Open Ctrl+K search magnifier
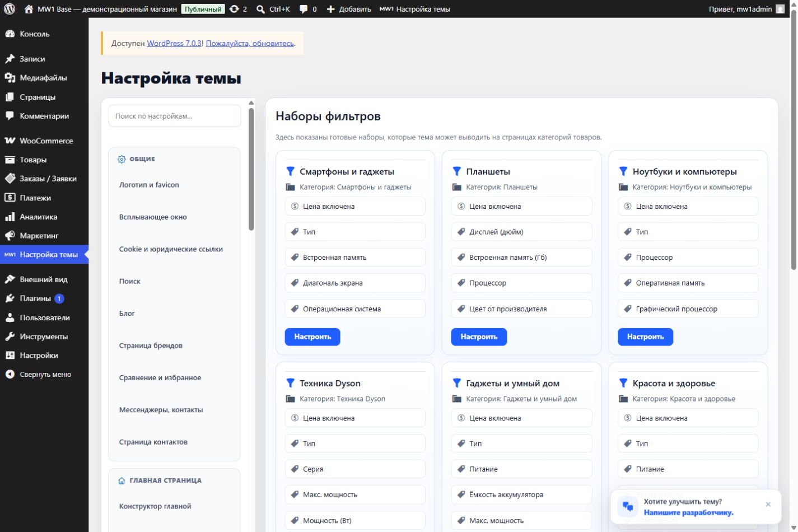Viewport: 798px width, 532px height. [x=261, y=9]
